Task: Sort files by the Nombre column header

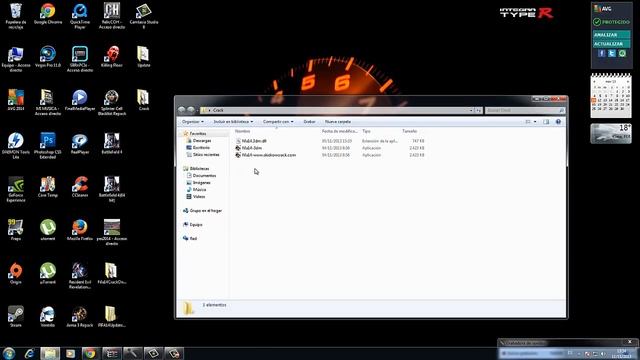Action: [x=242, y=131]
